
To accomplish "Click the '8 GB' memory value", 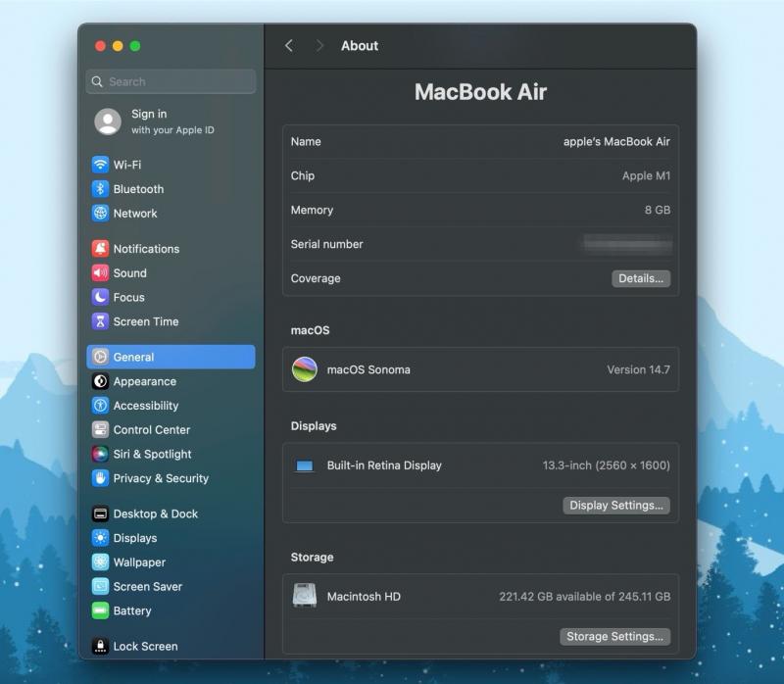I will click(658, 210).
